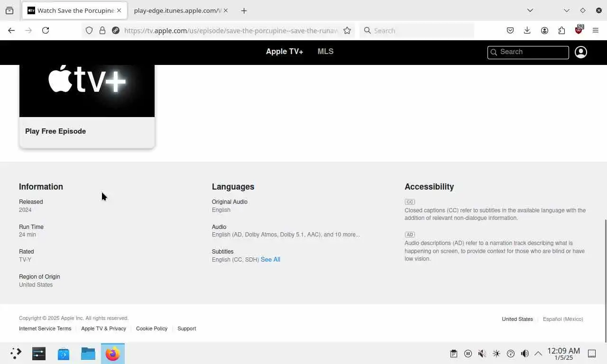Save page to Pocket
Screen dimensions: 607x364
[510, 30]
